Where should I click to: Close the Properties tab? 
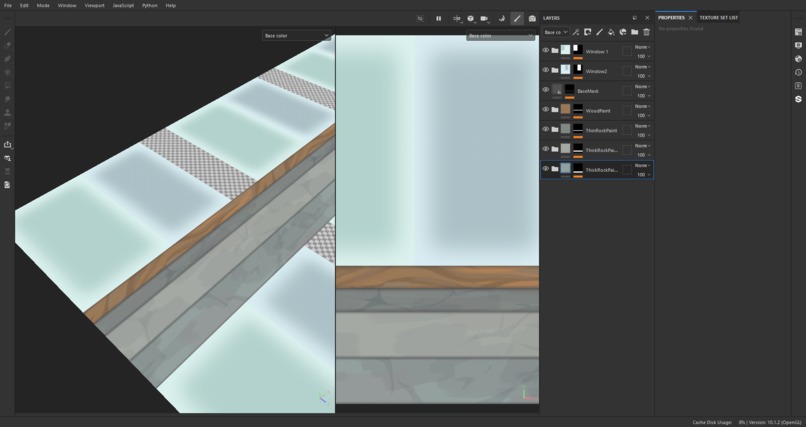coord(690,17)
